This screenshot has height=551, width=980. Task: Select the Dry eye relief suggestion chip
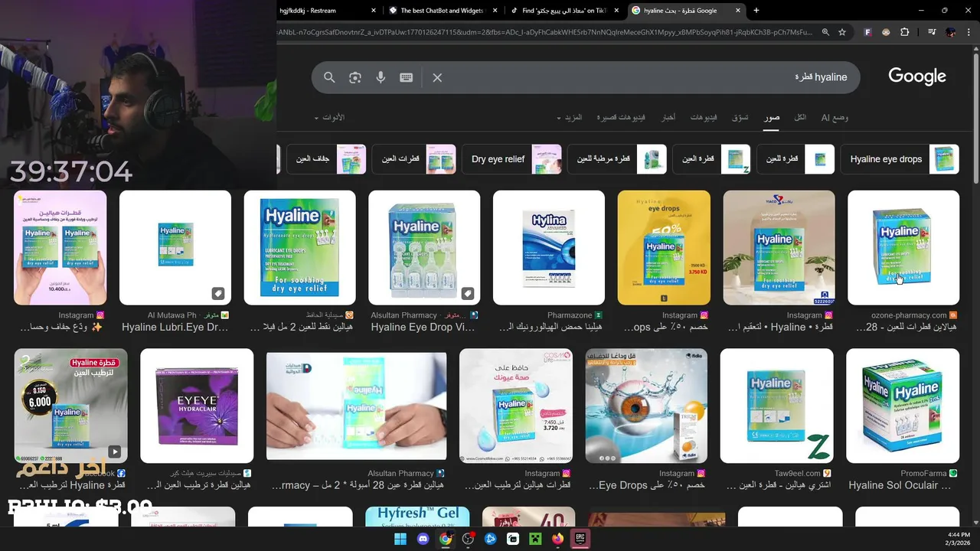tap(511, 159)
